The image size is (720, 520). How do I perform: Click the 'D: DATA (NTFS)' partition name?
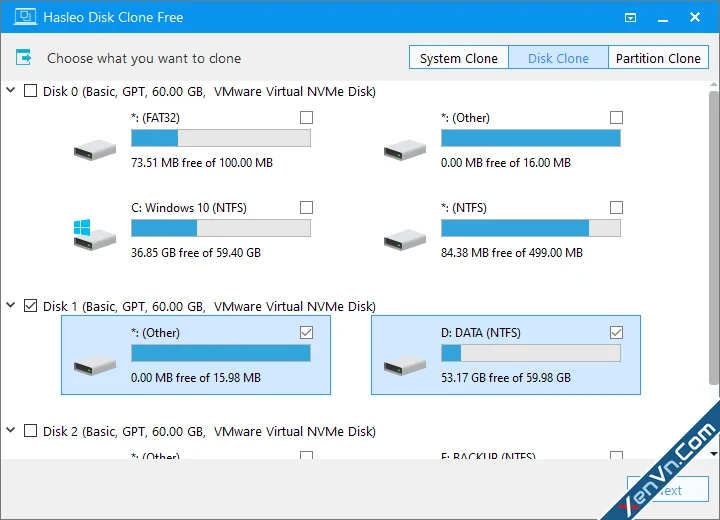click(x=481, y=333)
